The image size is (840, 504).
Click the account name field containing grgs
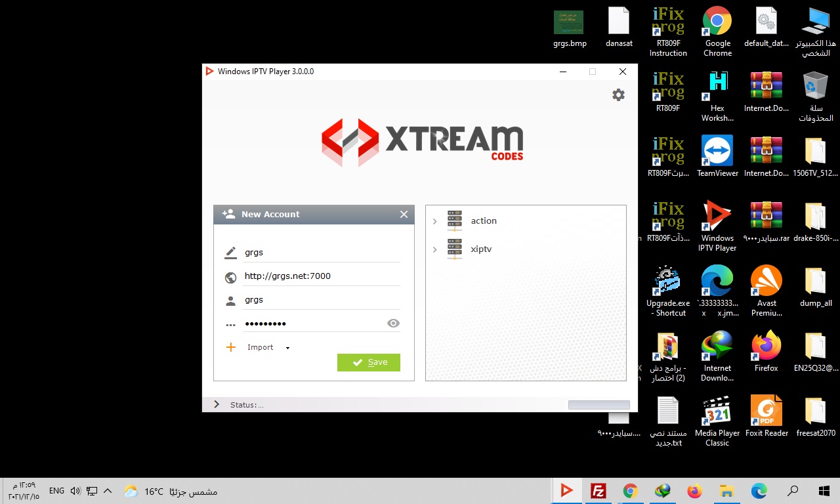coord(320,253)
